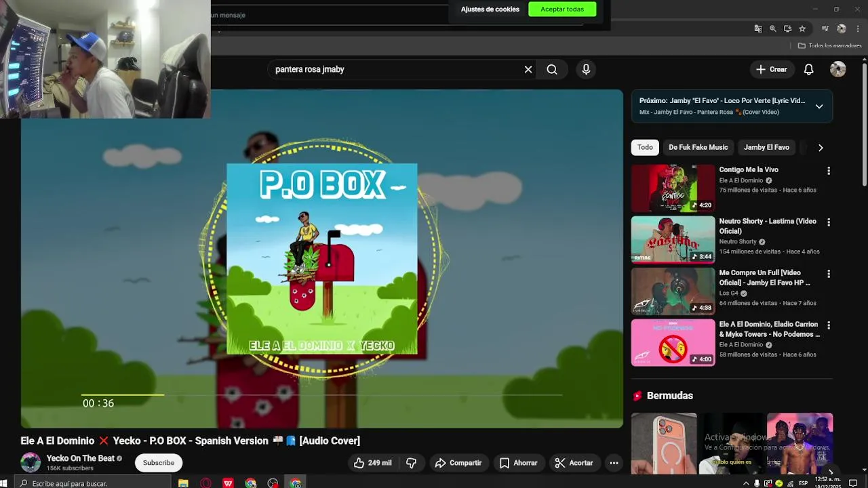Save video with Ahorrar button
Image resolution: width=868 pixels, height=488 pixels.
518,463
